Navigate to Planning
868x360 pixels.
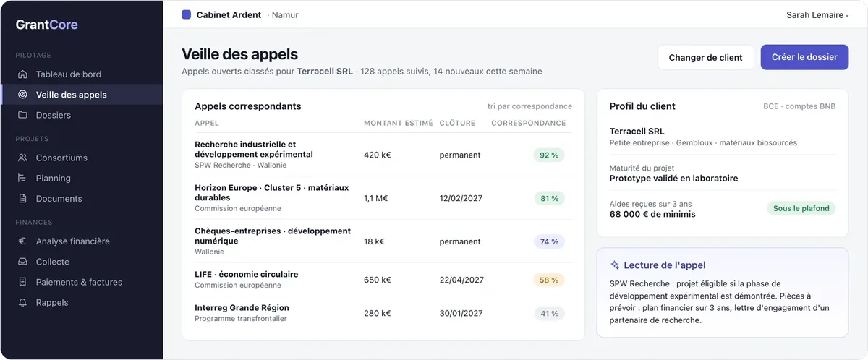tap(81, 178)
